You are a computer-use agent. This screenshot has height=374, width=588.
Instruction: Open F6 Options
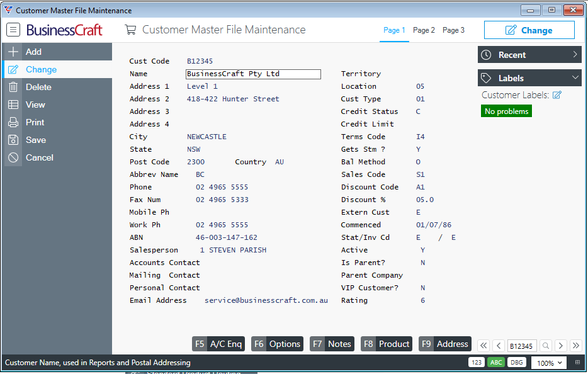277,344
